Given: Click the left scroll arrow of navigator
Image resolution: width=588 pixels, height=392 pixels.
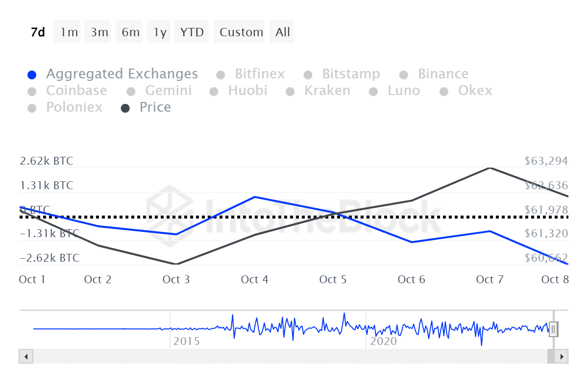Looking at the screenshot, I should pyautogui.click(x=26, y=356).
